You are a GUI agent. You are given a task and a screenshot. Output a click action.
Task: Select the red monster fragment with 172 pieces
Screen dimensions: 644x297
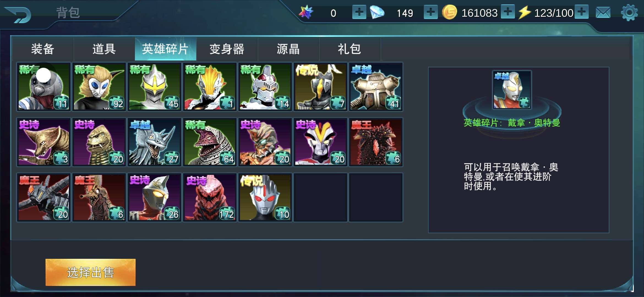pyautogui.click(x=210, y=197)
